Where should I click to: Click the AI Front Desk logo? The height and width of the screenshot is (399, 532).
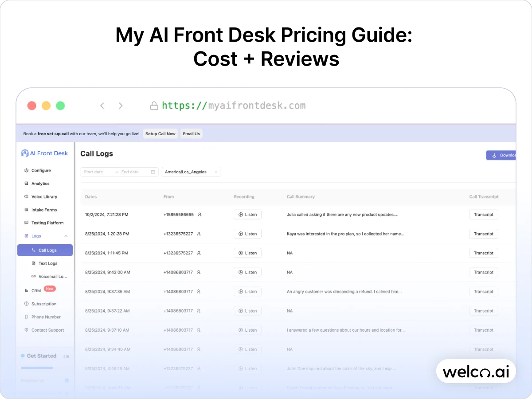pyautogui.click(x=44, y=153)
